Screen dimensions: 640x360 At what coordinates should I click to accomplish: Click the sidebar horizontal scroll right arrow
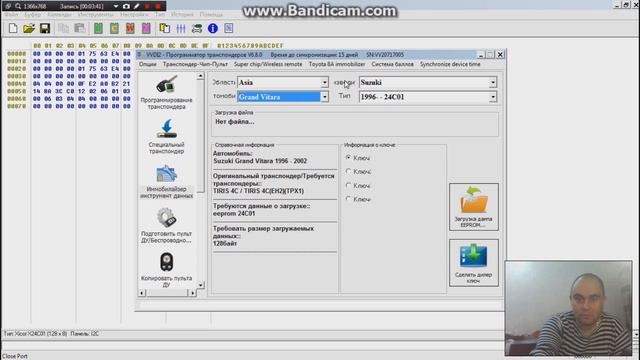192,293
